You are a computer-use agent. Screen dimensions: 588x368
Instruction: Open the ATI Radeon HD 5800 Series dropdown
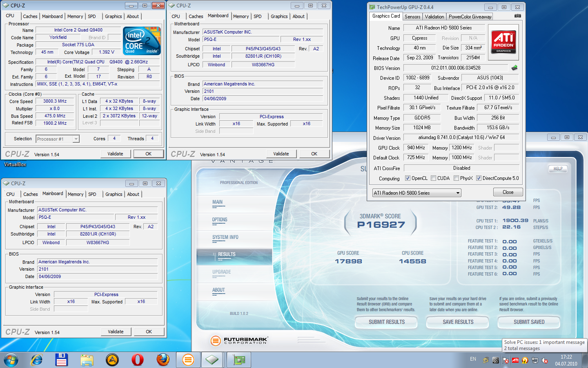click(x=416, y=193)
